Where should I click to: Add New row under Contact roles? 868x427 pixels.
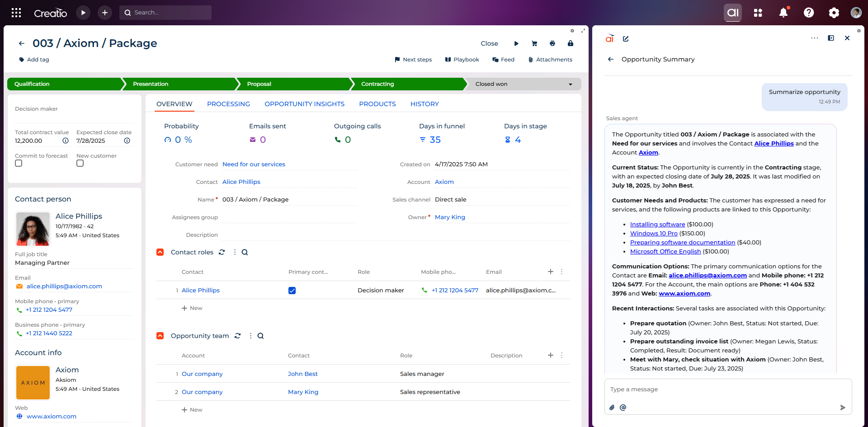(192, 308)
